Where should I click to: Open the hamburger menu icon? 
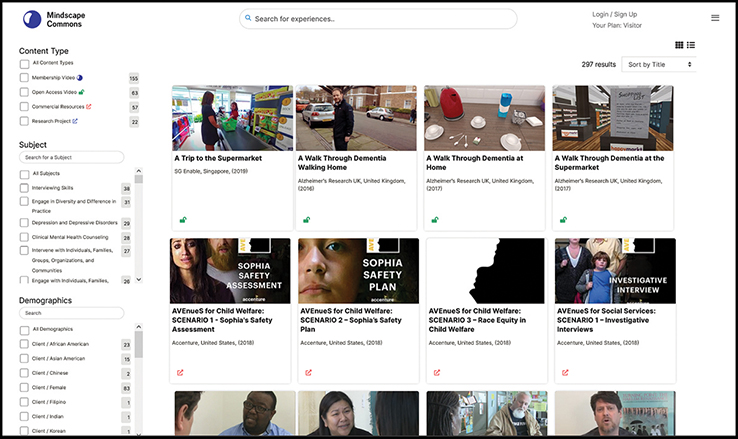point(715,18)
